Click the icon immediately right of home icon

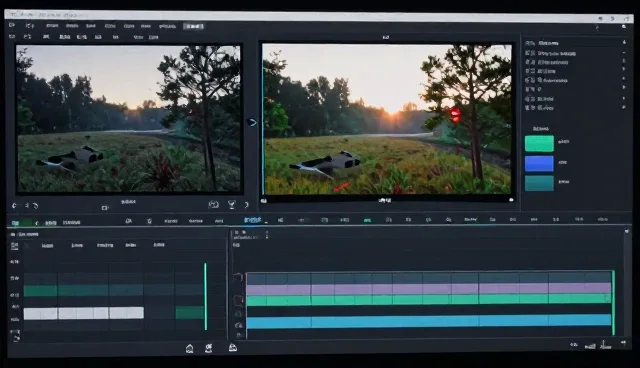[x=209, y=348]
